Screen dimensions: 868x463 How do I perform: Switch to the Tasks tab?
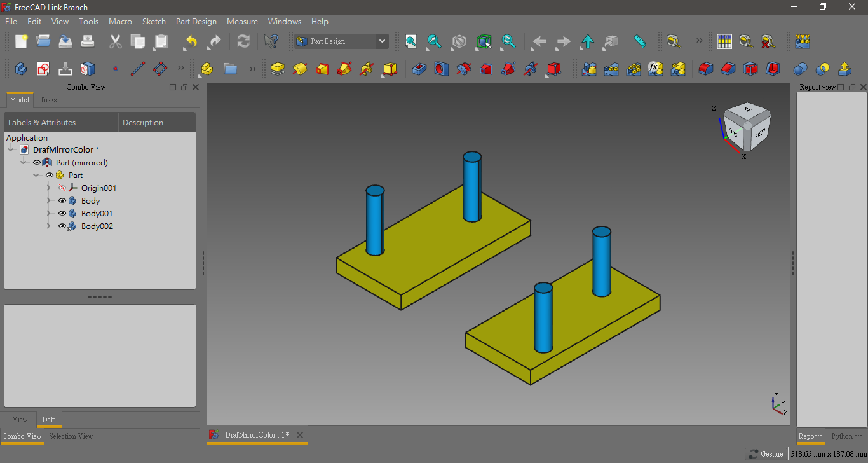coord(48,100)
